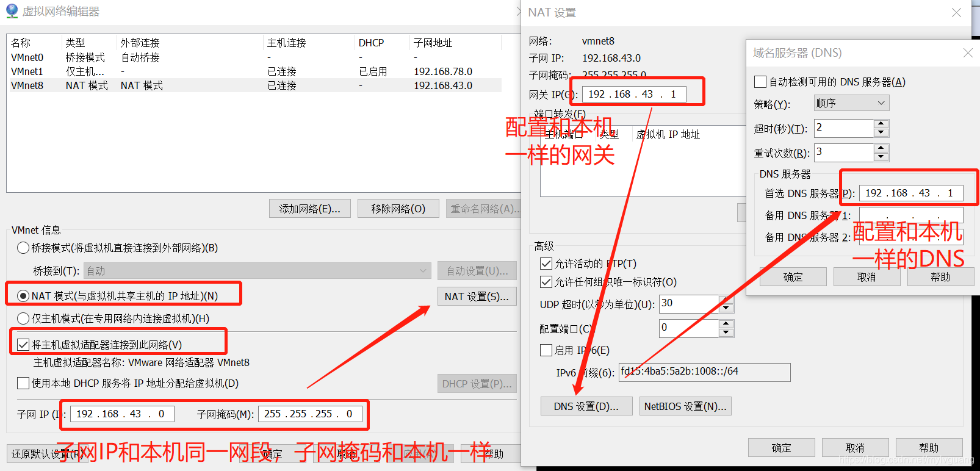Click the 子网地址 column header
Viewport: 980px width, 471px height.
(x=455, y=43)
